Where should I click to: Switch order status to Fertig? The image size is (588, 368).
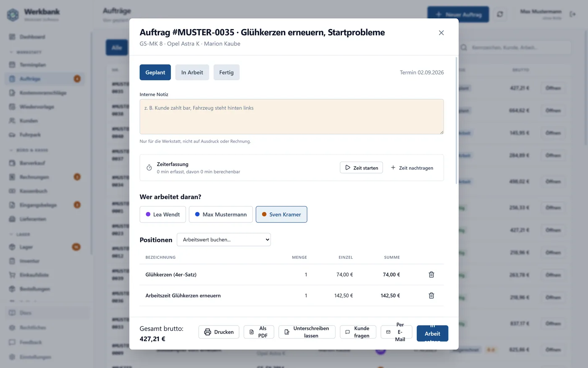coord(226,72)
